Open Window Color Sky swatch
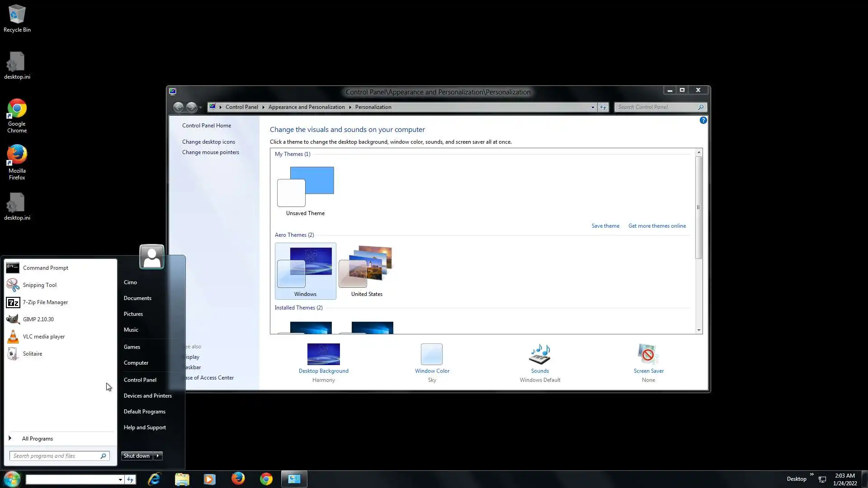This screenshot has width=868, height=488. pyautogui.click(x=432, y=355)
